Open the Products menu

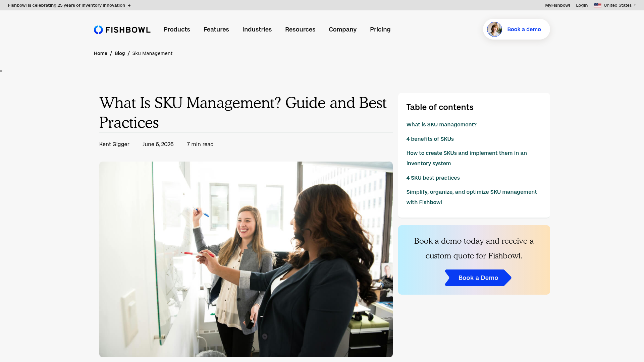[177, 29]
